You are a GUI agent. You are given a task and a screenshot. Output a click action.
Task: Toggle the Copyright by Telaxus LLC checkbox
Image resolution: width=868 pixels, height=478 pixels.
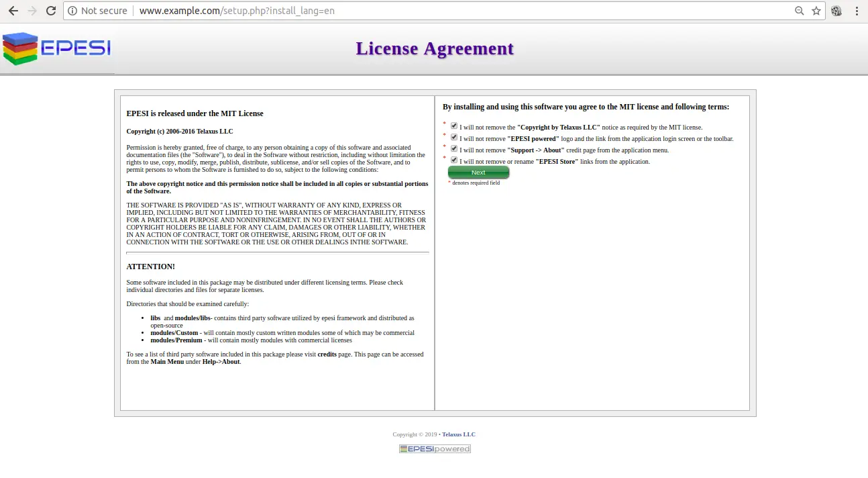(454, 126)
